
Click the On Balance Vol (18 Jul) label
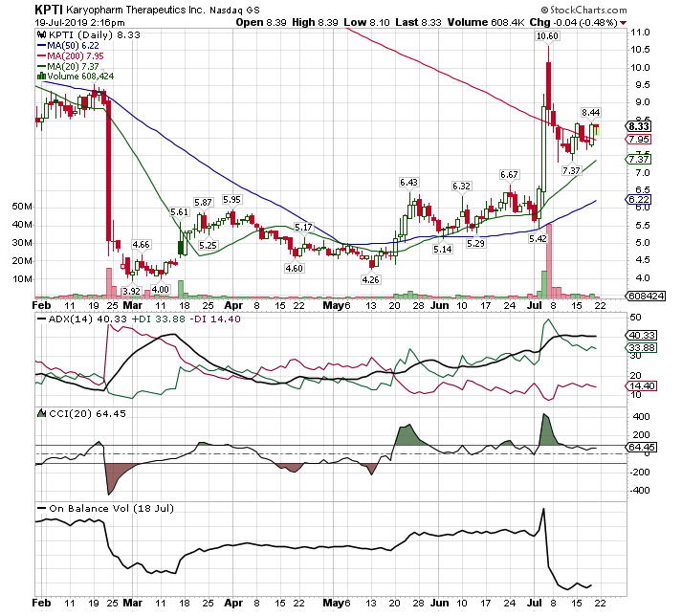coord(111,508)
